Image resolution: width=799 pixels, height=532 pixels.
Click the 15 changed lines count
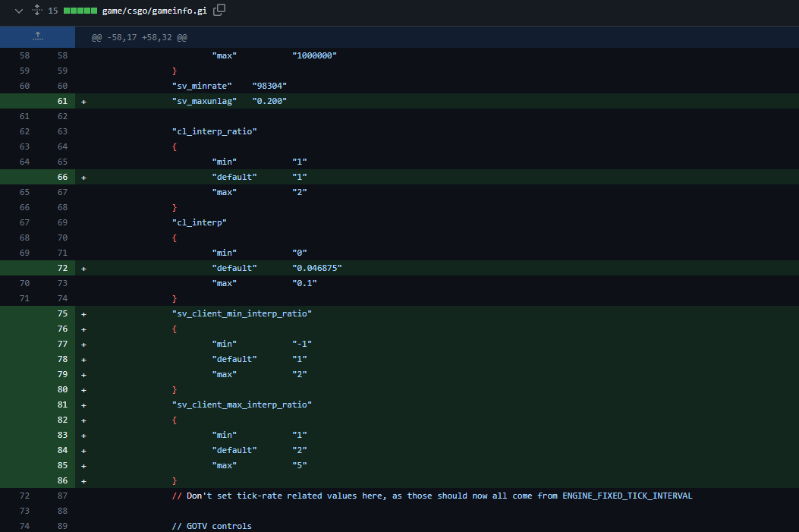point(53,11)
